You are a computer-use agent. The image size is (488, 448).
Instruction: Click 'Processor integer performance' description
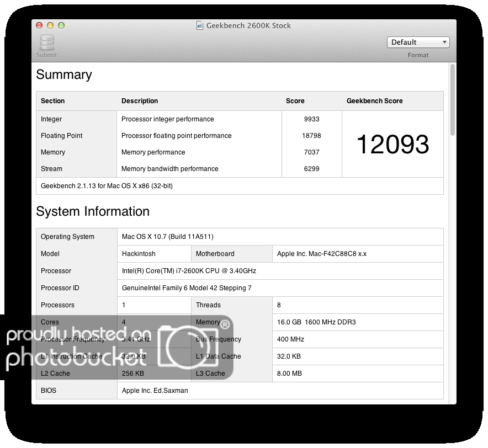pyautogui.click(x=167, y=119)
